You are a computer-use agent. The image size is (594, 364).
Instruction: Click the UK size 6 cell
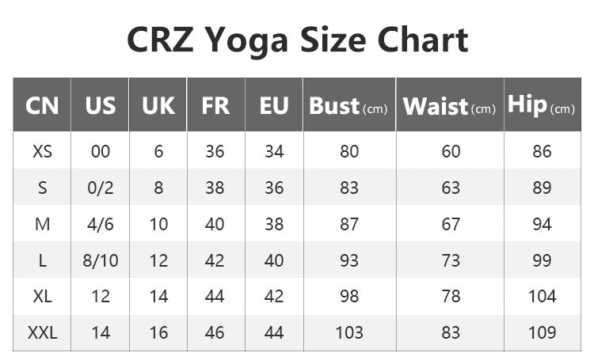click(158, 151)
